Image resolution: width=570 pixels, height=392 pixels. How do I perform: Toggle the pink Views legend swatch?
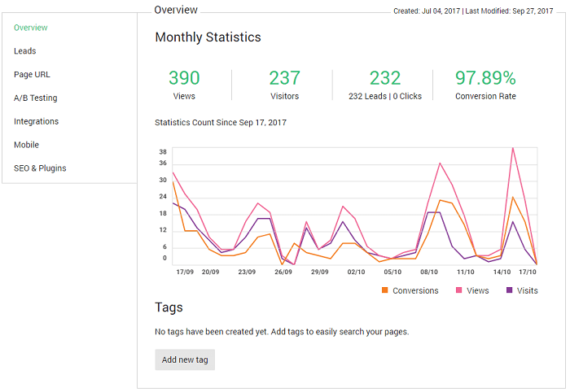click(458, 290)
